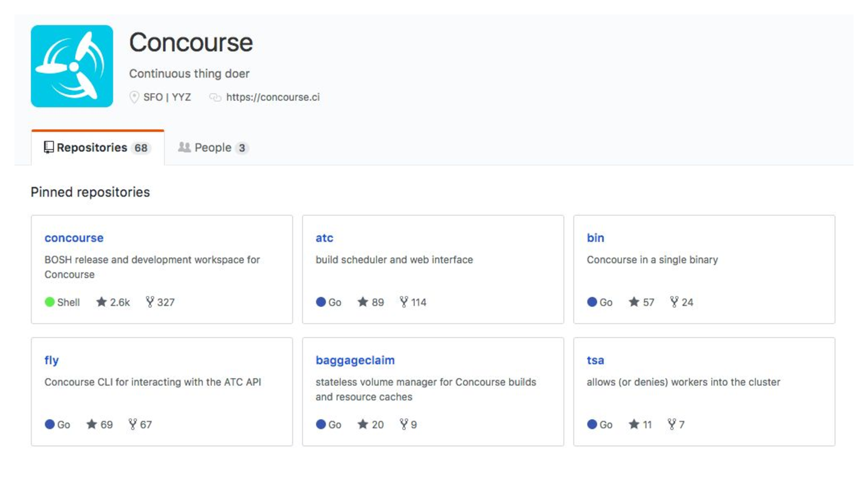Click the blue Go language dot on bin
Viewport: 868px width, 488px height.
(592, 302)
